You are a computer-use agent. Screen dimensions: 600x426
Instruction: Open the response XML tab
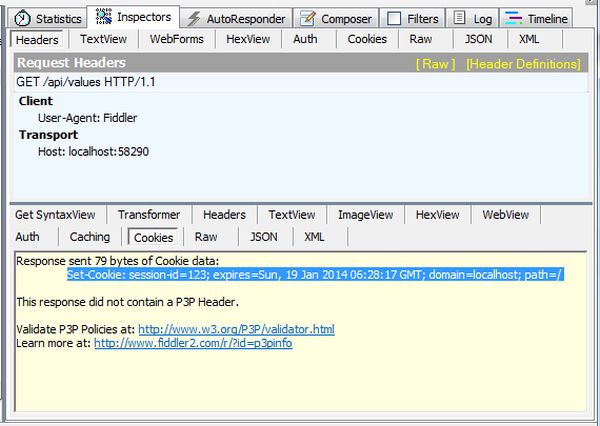click(314, 237)
